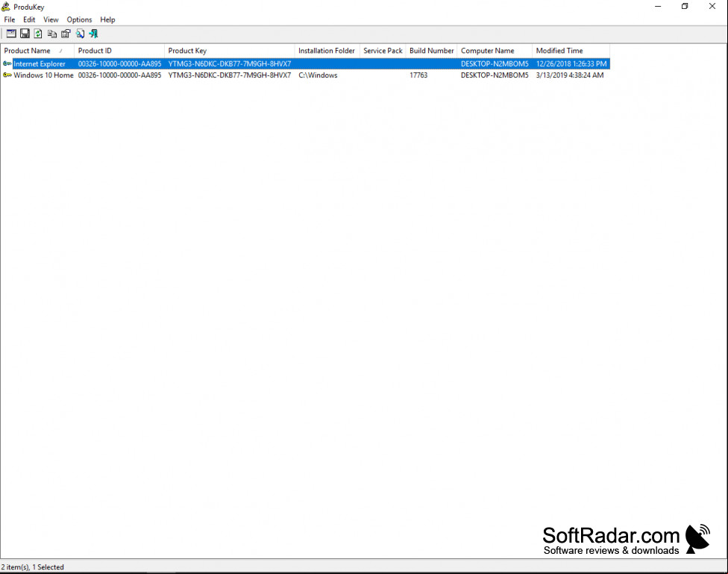Screen dimensions: 728x574
Task: Sort by Computer Name column header
Action: pos(495,51)
